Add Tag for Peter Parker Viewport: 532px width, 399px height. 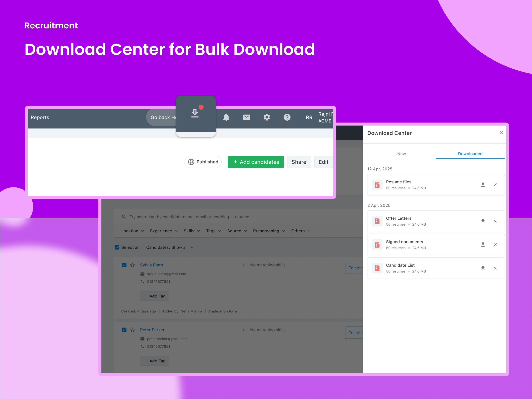155,361
